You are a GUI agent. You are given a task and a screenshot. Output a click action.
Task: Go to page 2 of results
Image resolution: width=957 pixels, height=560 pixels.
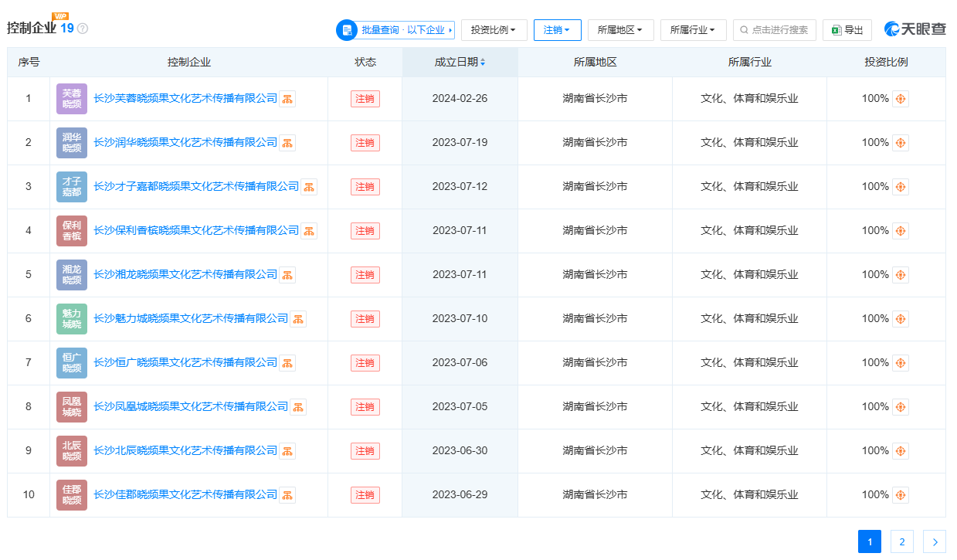(x=901, y=542)
